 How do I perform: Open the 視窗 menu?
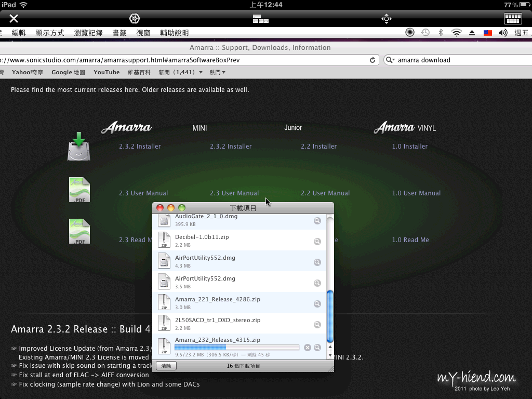[143, 33]
